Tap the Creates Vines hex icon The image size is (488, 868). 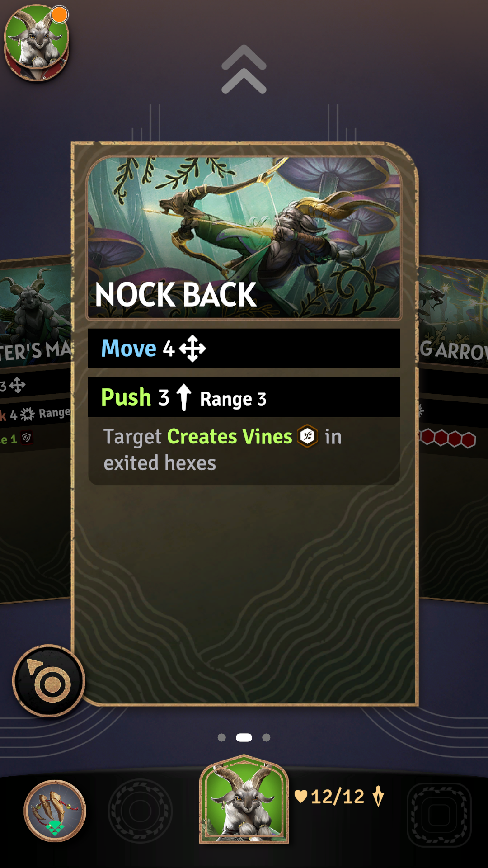(x=308, y=436)
